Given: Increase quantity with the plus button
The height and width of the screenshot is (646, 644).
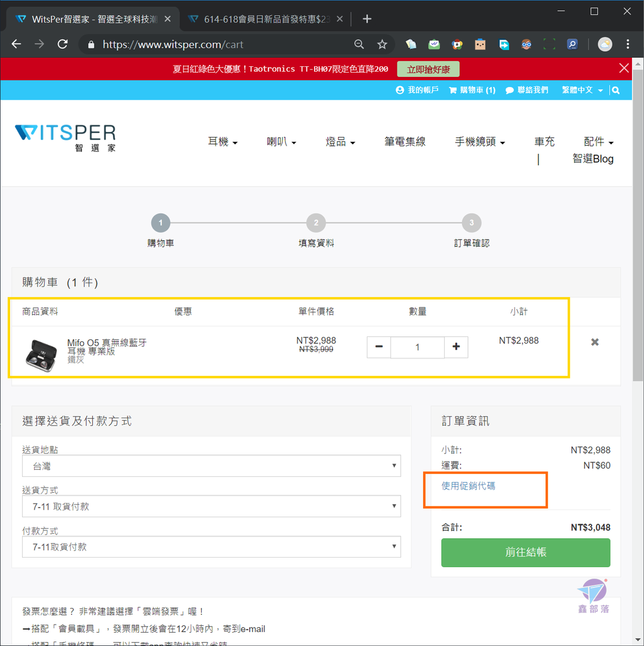Looking at the screenshot, I should (456, 347).
